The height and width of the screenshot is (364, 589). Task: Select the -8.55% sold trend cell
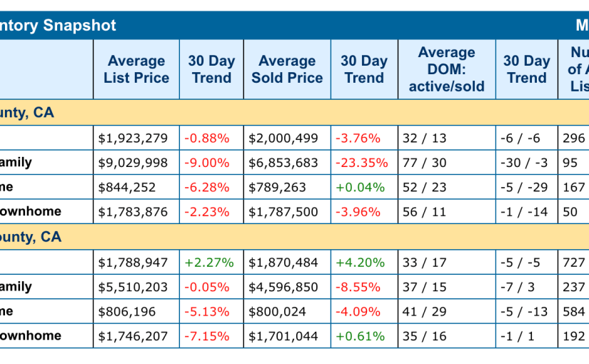pyautogui.click(x=358, y=287)
